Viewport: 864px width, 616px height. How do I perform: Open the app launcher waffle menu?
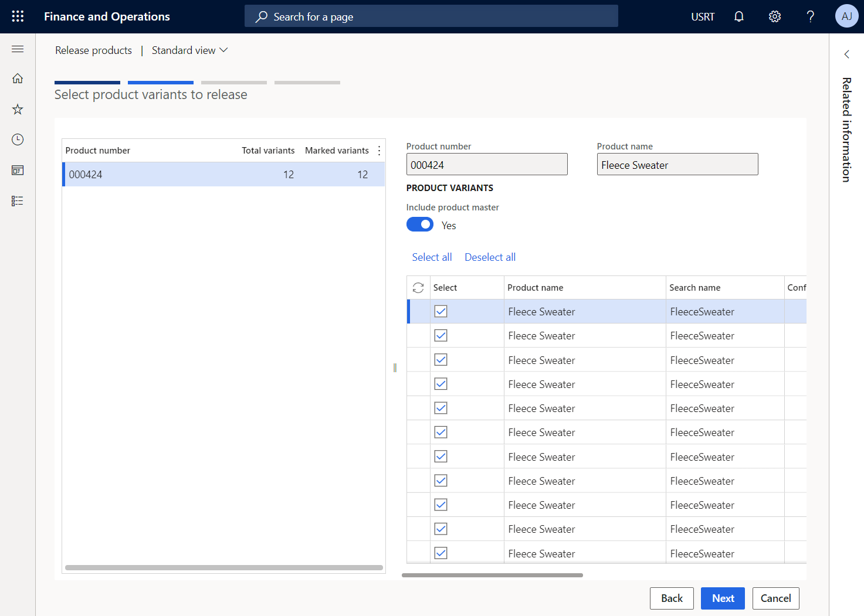[x=18, y=16]
